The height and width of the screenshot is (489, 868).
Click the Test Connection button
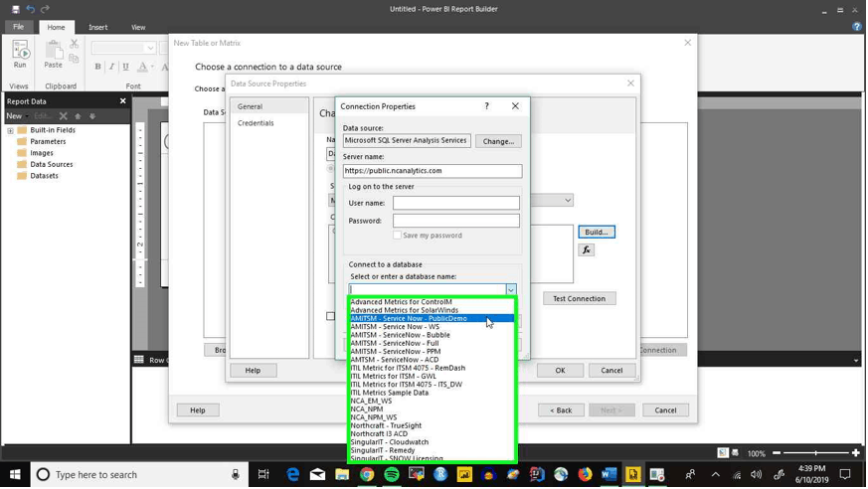(x=579, y=299)
